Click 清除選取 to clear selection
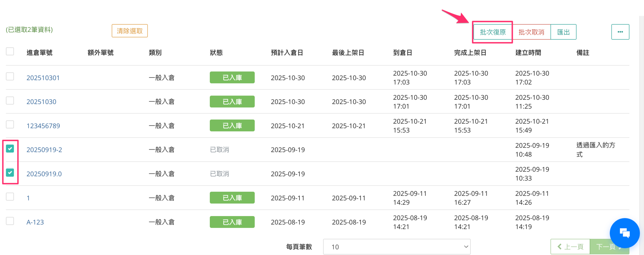The height and width of the screenshot is (255, 644). (130, 31)
